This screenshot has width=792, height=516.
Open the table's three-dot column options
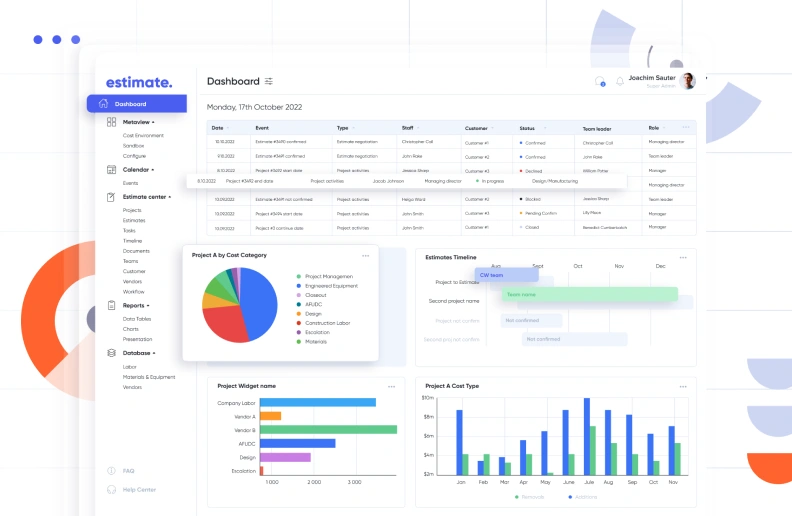[685, 128]
